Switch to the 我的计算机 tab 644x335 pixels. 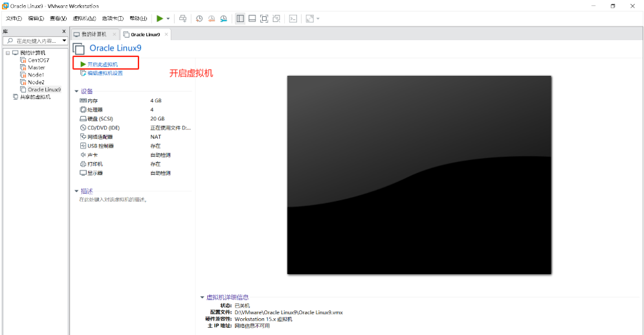(x=94, y=34)
